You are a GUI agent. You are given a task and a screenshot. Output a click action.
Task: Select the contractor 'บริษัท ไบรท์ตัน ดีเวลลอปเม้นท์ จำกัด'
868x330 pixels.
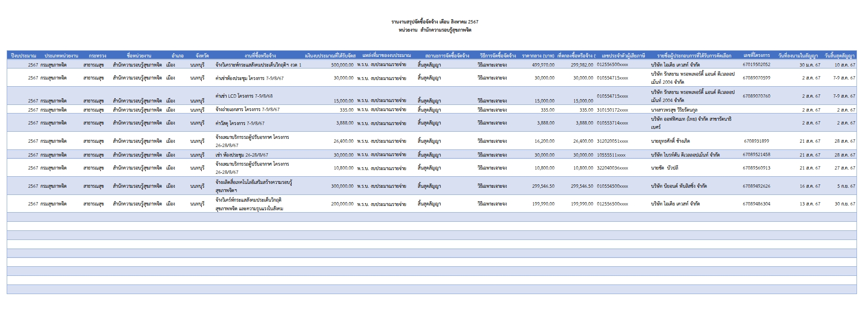685,155
